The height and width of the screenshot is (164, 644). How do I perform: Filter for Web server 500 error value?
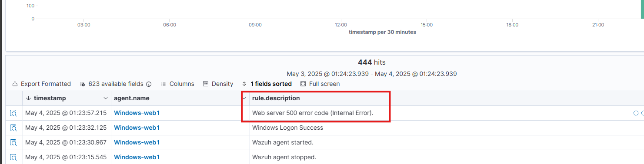coord(636,113)
